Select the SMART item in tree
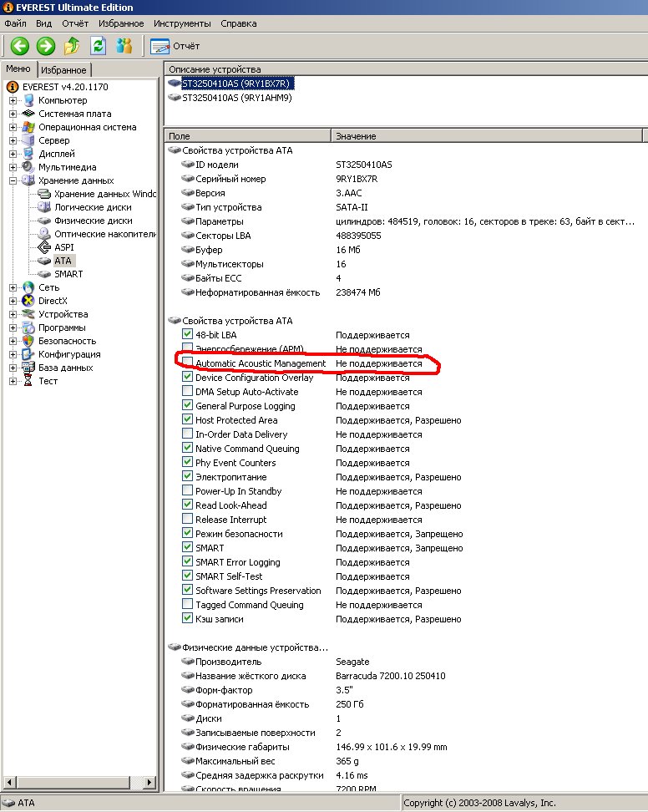 (68, 274)
